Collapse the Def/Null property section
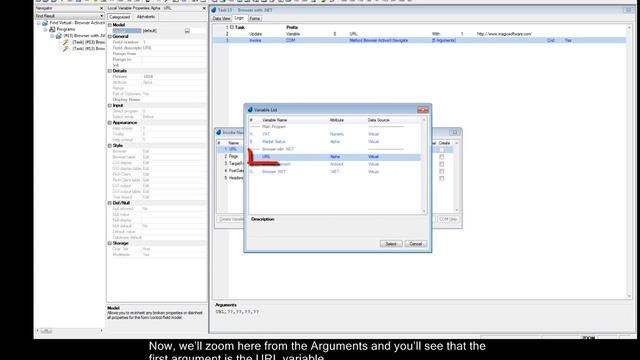The image size is (640, 360). (110, 203)
